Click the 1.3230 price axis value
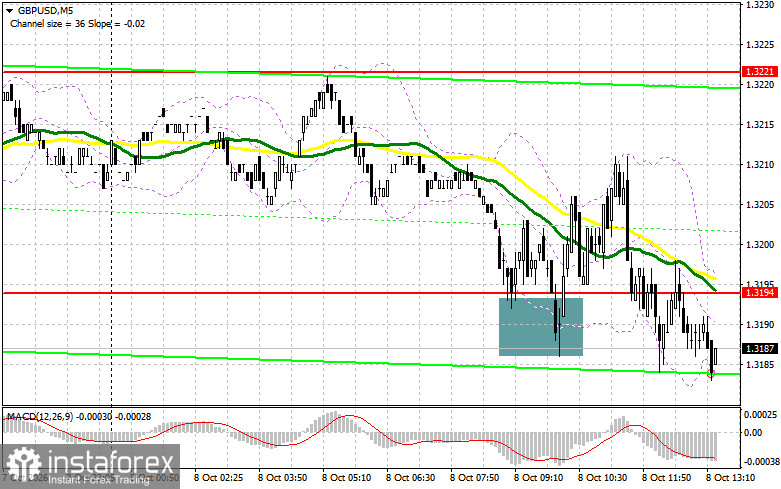Screen dimensions: 781x489 (x=760, y=4)
